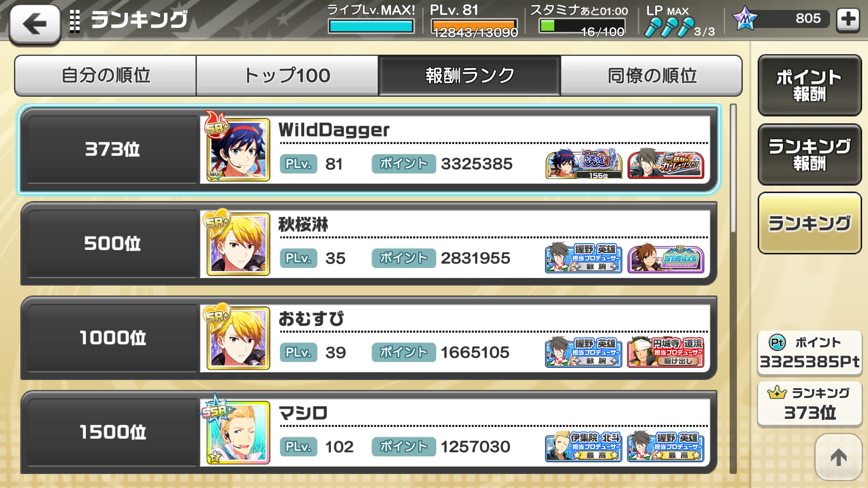This screenshot has height=488, width=868.
Task: Open the menu grip icon beside ランキング
Action: pyautogui.click(x=75, y=21)
